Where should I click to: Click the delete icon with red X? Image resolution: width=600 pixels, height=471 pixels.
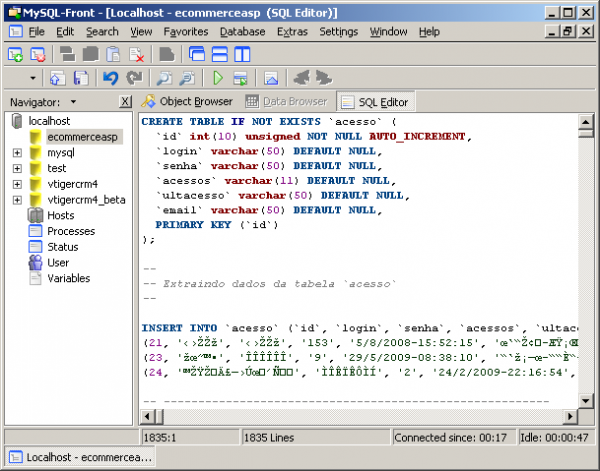pyautogui.click(x=136, y=54)
